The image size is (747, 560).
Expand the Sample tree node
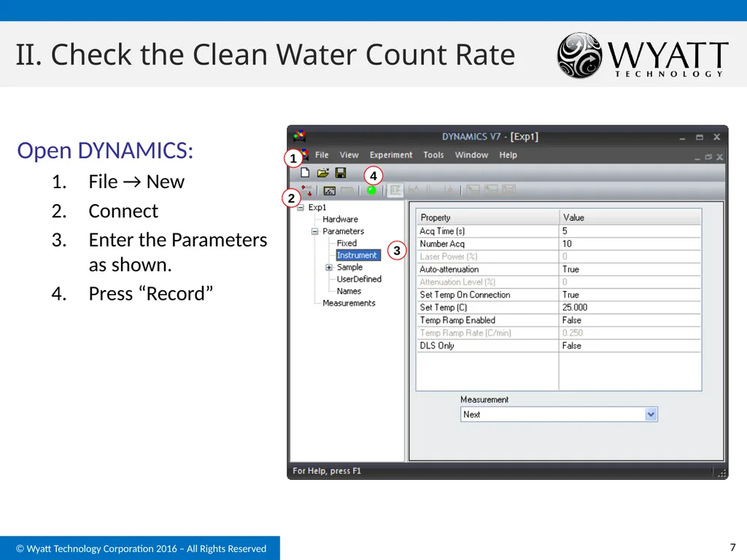pyautogui.click(x=329, y=268)
